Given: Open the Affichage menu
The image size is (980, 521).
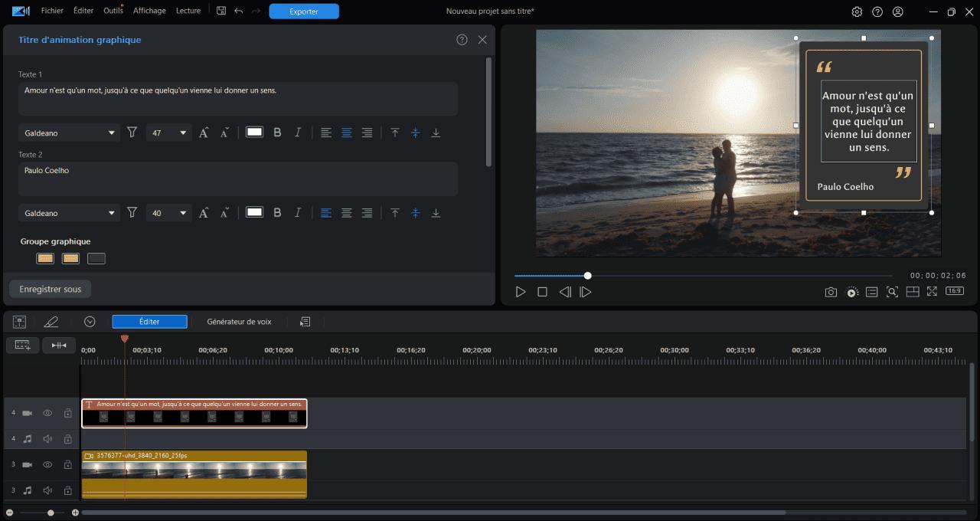Looking at the screenshot, I should click(x=149, y=11).
